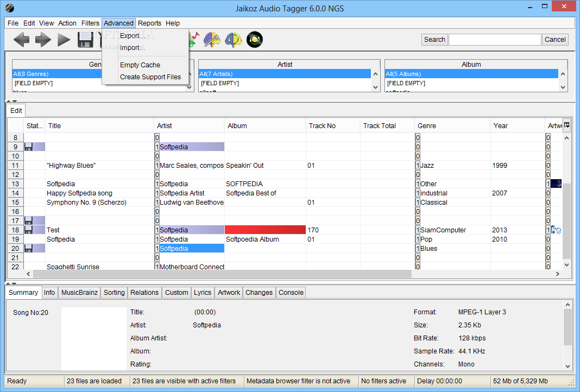580x392 pixels.
Task: Switch to the Sorting tab
Action: [114, 293]
